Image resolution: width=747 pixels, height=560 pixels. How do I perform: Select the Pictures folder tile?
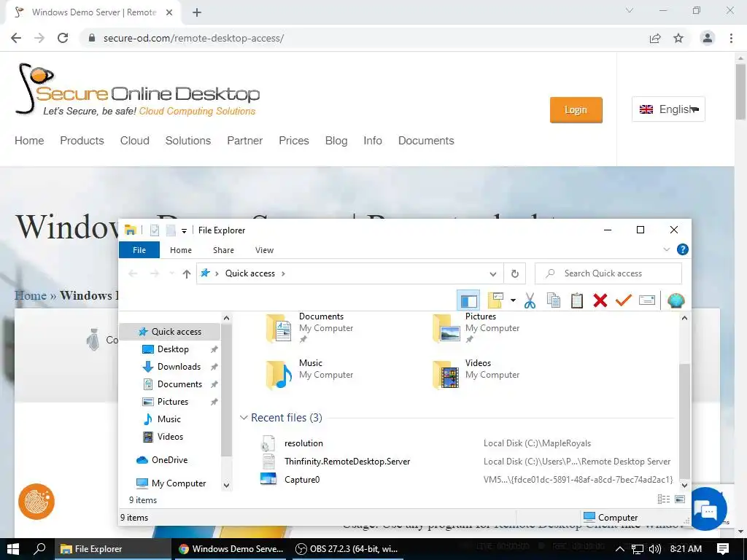pyautogui.click(x=476, y=327)
